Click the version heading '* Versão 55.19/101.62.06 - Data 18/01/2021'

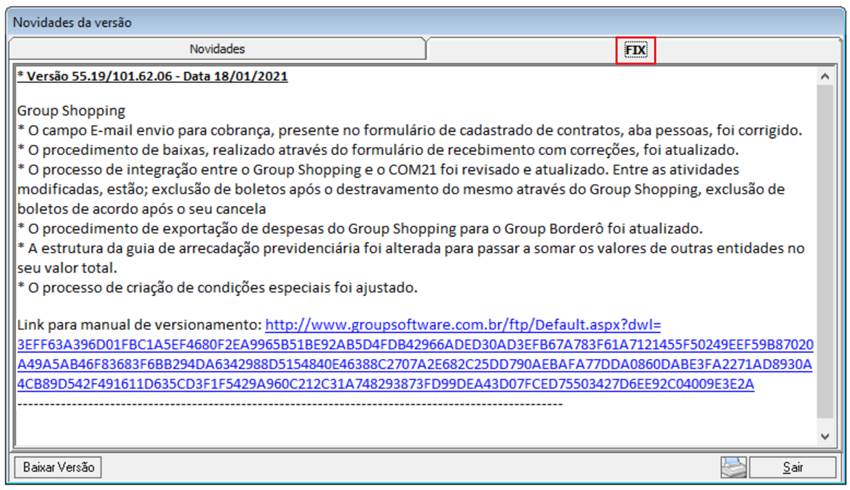(152, 76)
